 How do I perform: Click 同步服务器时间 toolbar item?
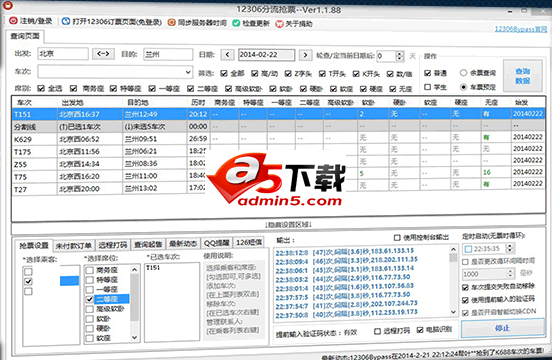point(197,23)
